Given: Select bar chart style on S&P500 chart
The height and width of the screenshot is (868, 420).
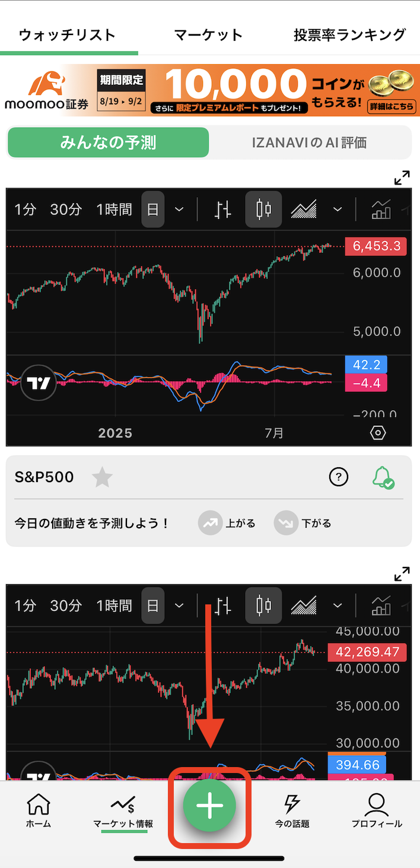Looking at the screenshot, I should pos(223,210).
